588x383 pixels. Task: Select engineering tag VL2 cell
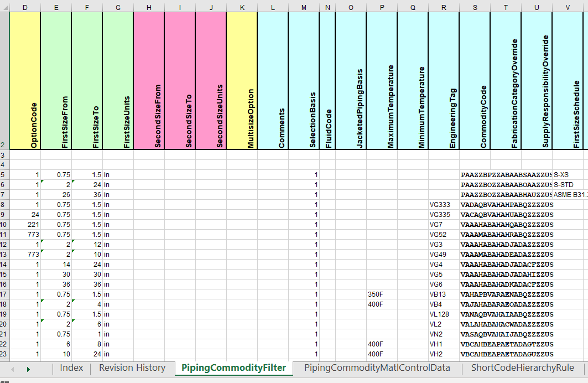point(444,324)
